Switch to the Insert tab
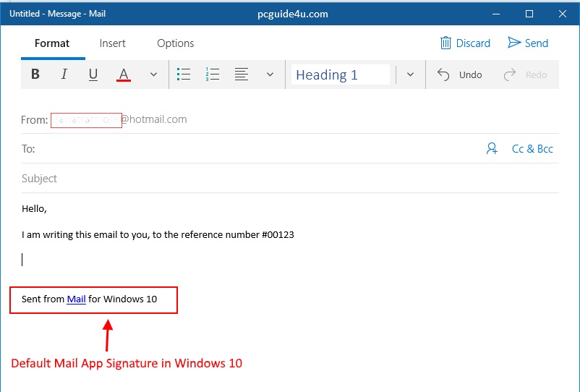This screenshot has width=580, height=392. point(113,43)
